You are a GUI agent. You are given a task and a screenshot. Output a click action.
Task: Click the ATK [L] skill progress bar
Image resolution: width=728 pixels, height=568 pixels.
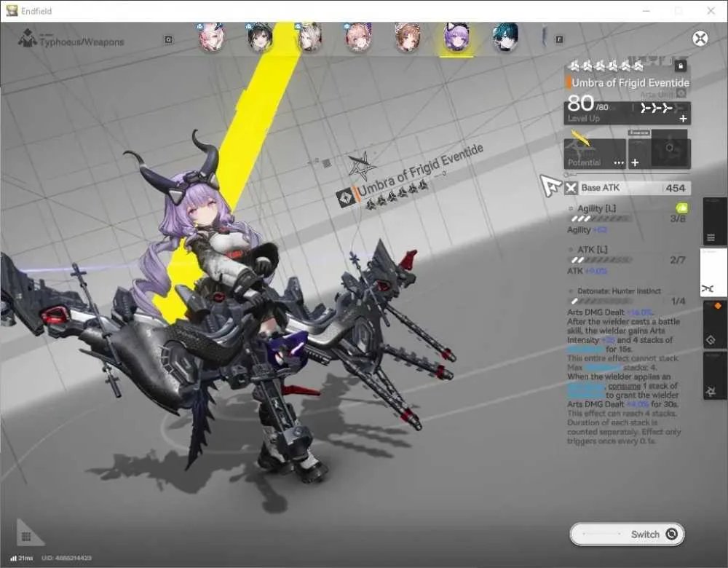pyautogui.click(x=601, y=260)
